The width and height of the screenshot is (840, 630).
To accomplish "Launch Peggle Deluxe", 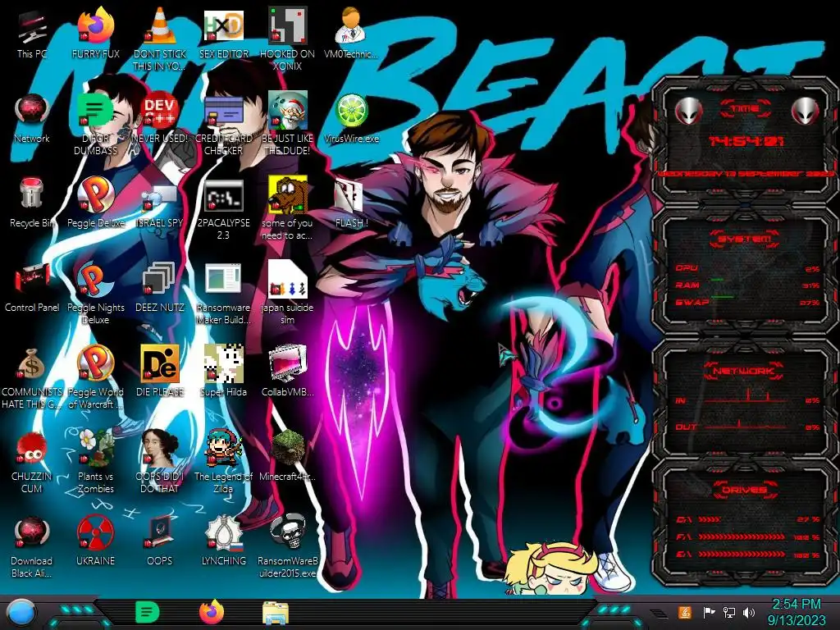I will coord(95,203).
